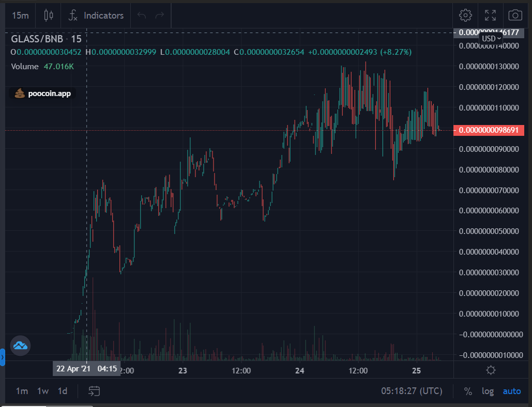Click the poocoin.app watermark link
Image resolution: width=532 pixels, height=407 pixels.
tap(42, 93)
